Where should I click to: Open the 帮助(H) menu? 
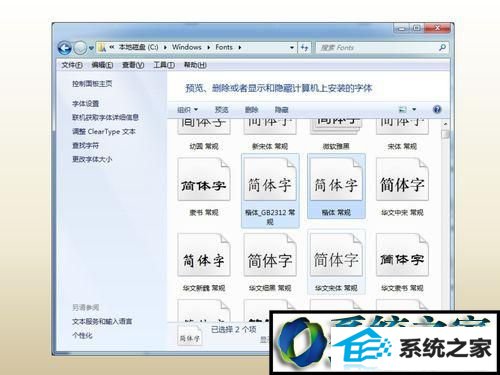click(195, 65)
